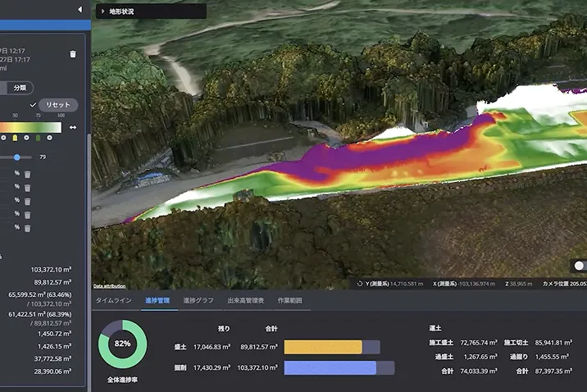Viewport: 587px width, 392px height.
Task: Delete the first percentage row
Action: pos(27,174)
